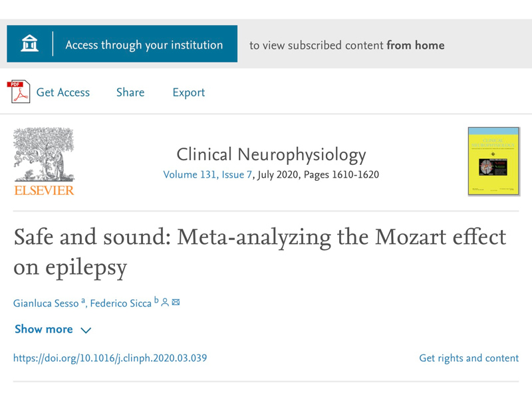Click the Get Access link
This screenshot has width=532, height=399.
coord(63,92)
